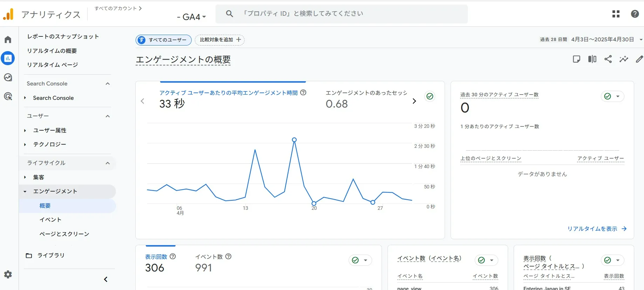Image resolution: width=644 pixels, height=290 pixels.
Task: Click the highest peak data point on chart
Action: pyautogui.click(x=294, y=140)
